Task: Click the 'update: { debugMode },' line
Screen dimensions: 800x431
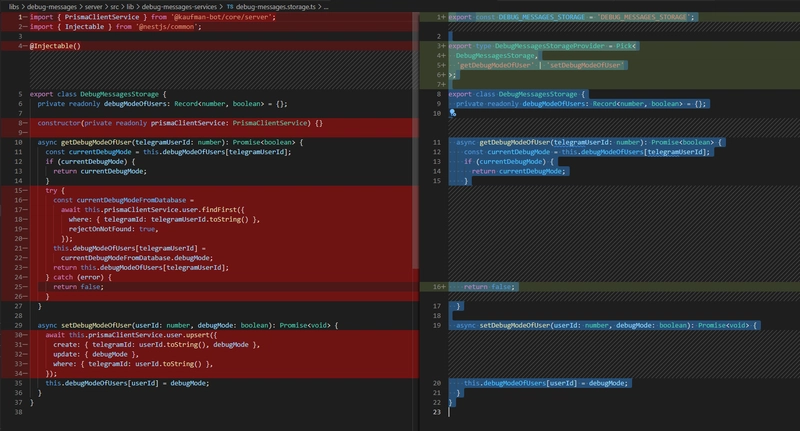Action: coord(96,354)
